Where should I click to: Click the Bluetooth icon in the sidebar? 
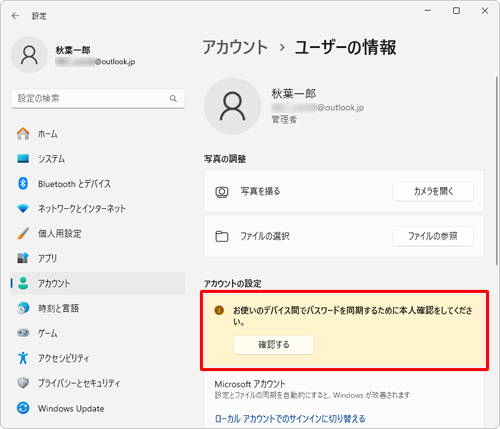coord(23,183)
